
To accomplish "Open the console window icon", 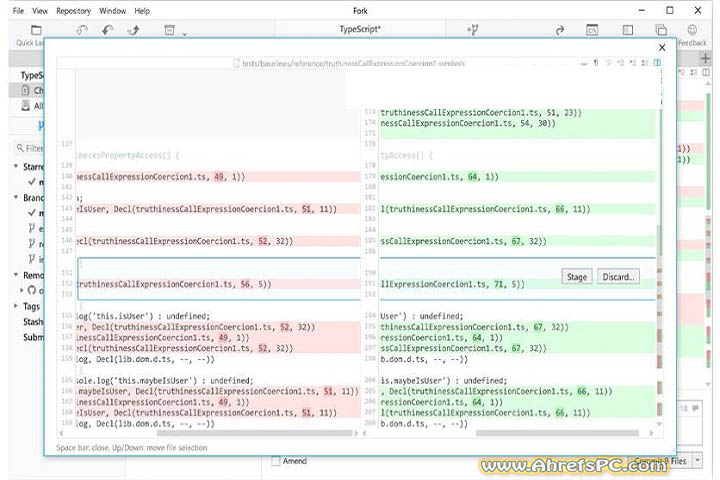I will tap(592, 30).
